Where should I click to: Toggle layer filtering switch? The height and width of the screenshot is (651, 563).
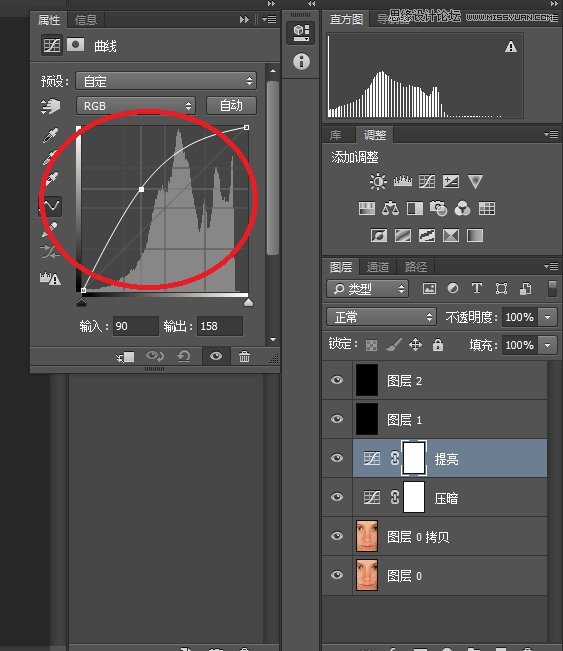[552, 289]
